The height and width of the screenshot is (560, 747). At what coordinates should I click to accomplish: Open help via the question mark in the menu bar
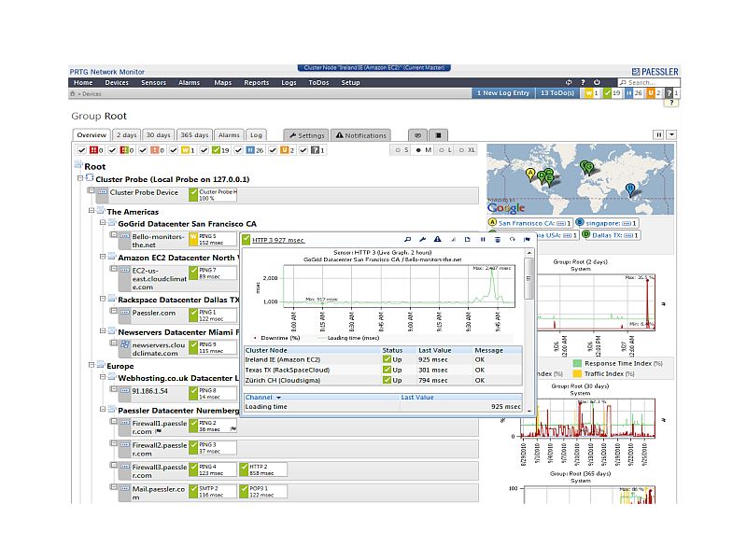click(x=583, y=82)
